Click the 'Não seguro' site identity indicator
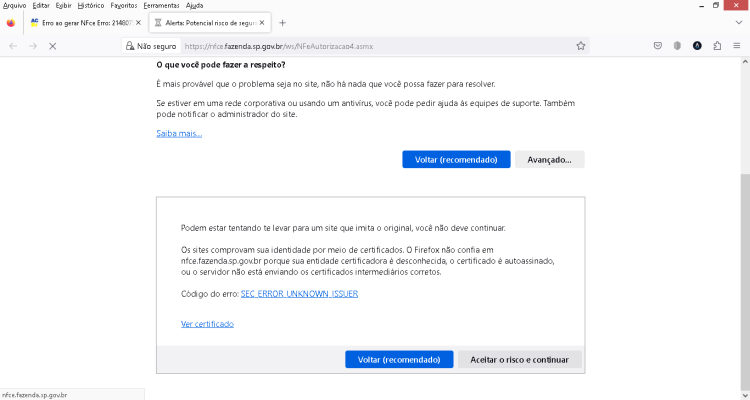750x400 pixels. pos(151,46)
